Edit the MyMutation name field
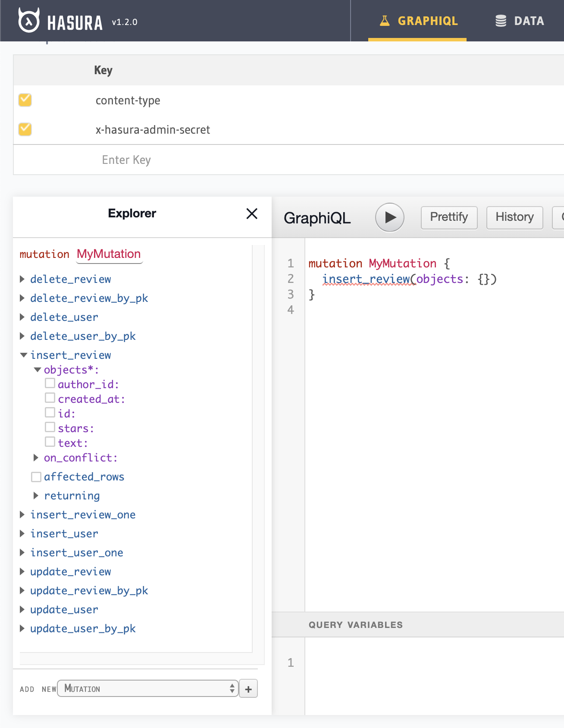This screenshot has width=564, height=728. (x=109, y=254)
